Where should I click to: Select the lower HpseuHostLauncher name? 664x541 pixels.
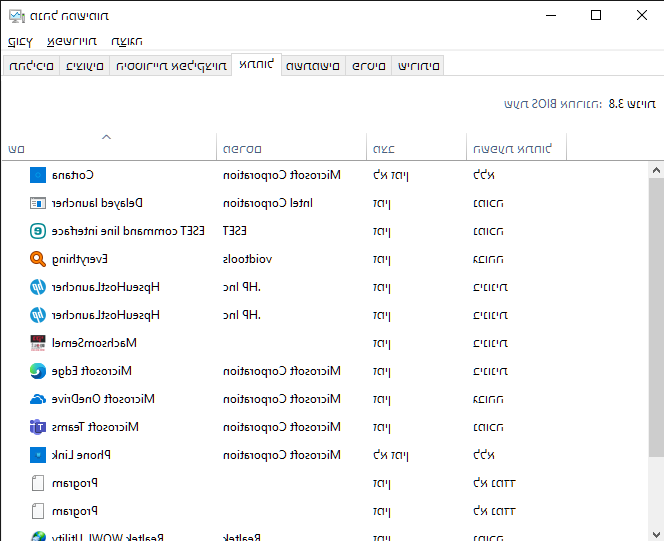105,315
